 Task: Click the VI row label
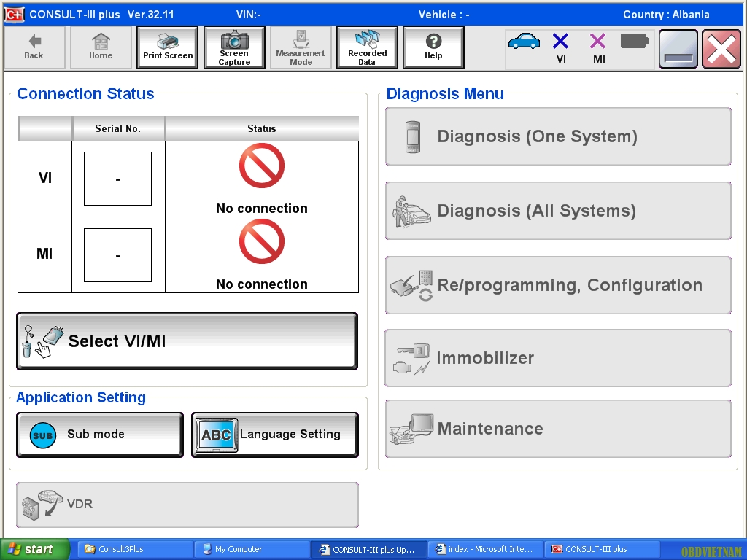(44, 178)
